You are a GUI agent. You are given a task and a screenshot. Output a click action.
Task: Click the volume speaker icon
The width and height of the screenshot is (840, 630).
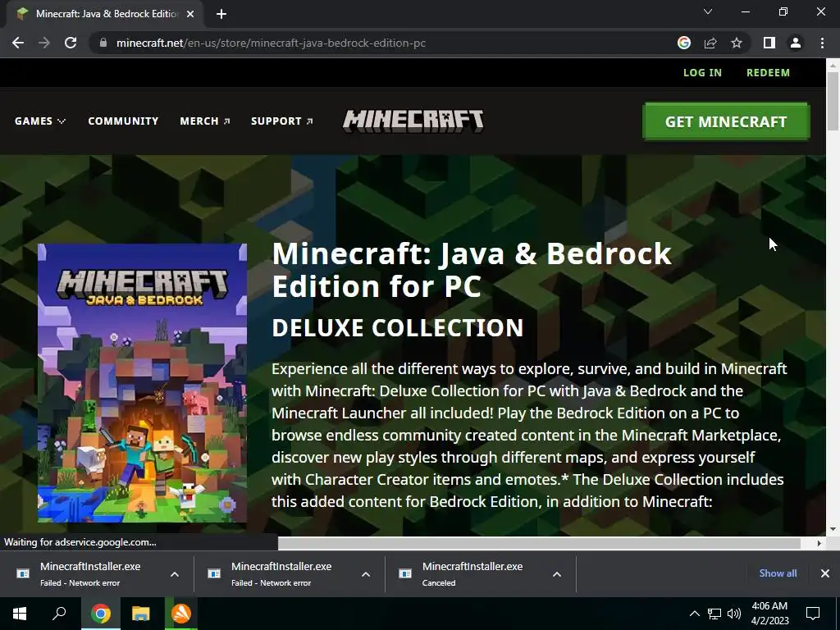pyautogui.click(x=734, y=614)
